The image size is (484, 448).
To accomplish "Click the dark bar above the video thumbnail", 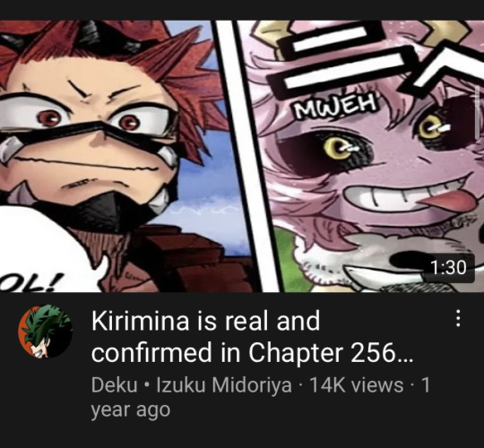I will [242, 10].
